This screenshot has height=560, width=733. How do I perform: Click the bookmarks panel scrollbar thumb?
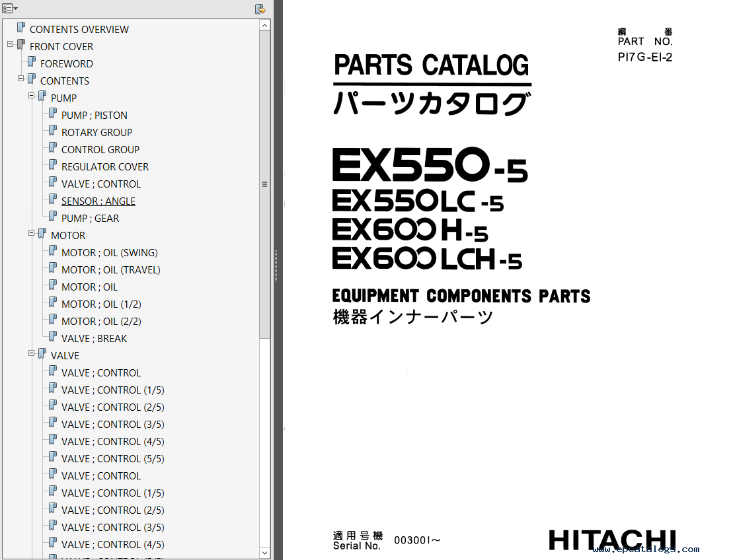[264, 184]
